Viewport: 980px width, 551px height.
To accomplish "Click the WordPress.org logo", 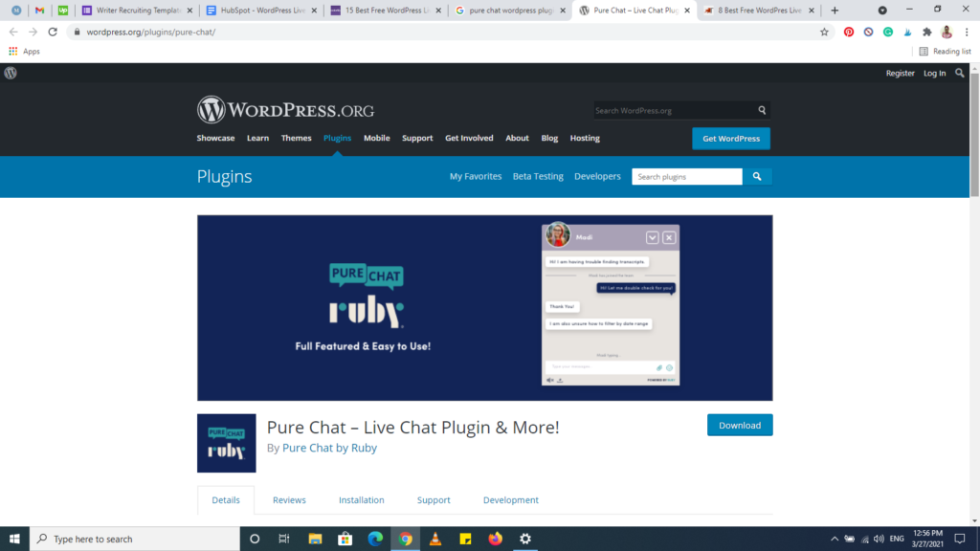I will pos(285,110).
